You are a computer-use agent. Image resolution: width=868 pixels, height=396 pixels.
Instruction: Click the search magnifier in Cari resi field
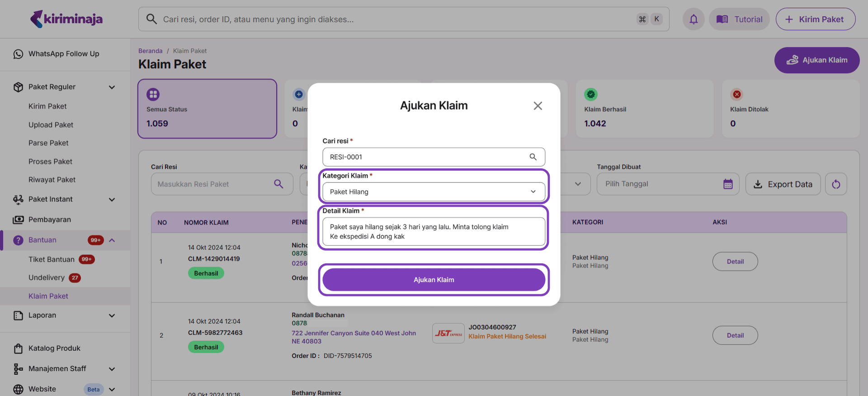pyautogui.click(x=533, y=157)
